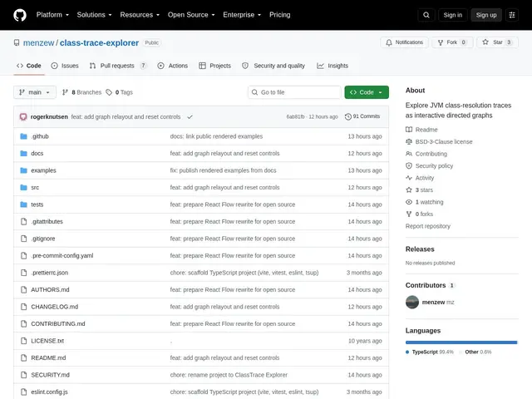This screenshot has width=532, height=399.
Task: Click the rogerknutsen avatar icon
Action: point(23,116)
